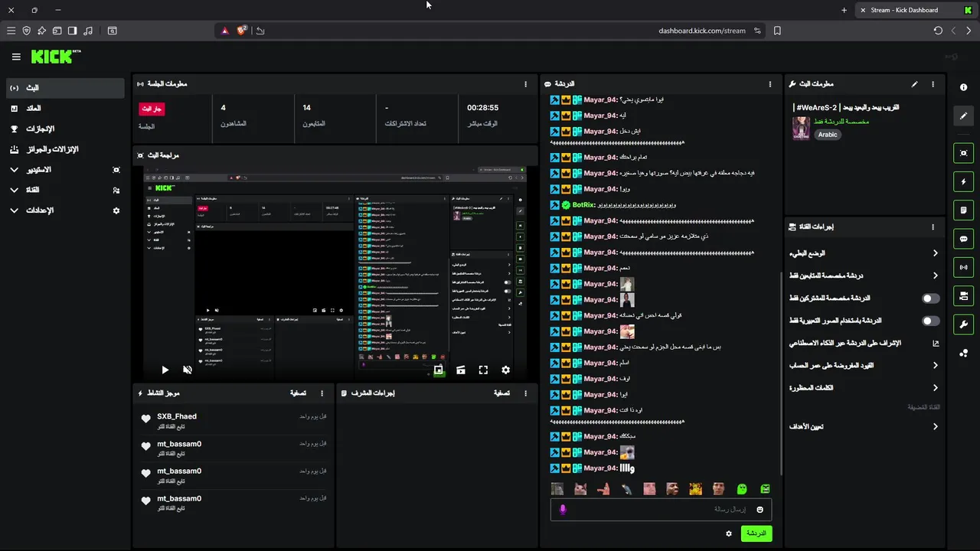Toggle subscribers-only chat switch
The width and height of the screenshot is (980, 551).
point(931,298)
